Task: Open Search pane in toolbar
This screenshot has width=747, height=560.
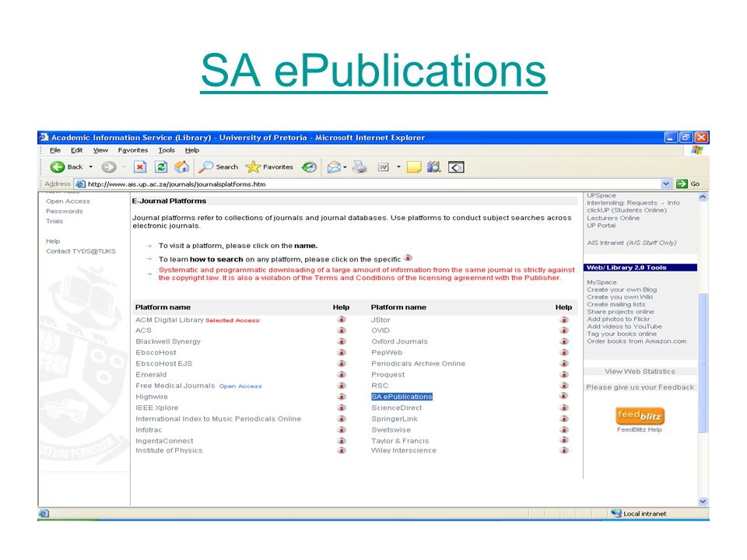Action: (x=218, y=167)
